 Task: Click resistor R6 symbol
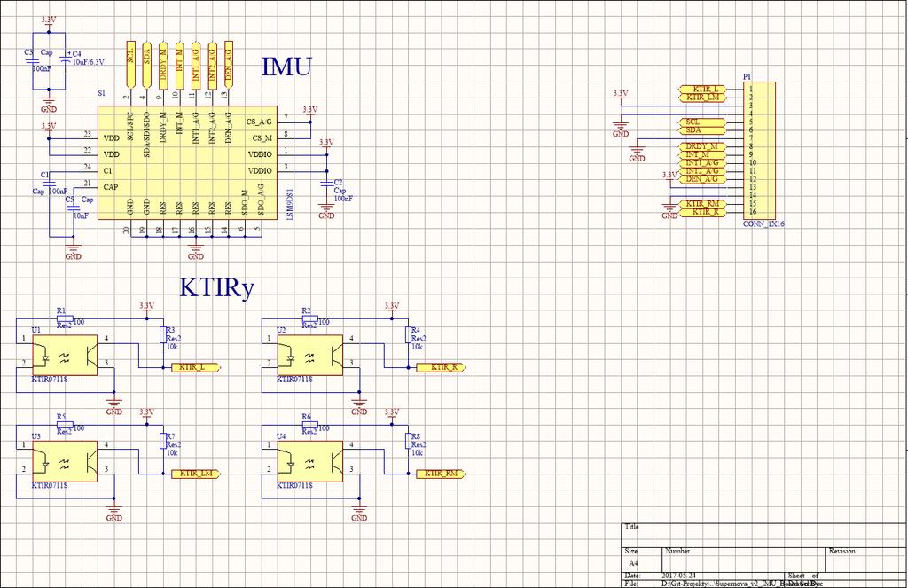click(x=310, y=425)
